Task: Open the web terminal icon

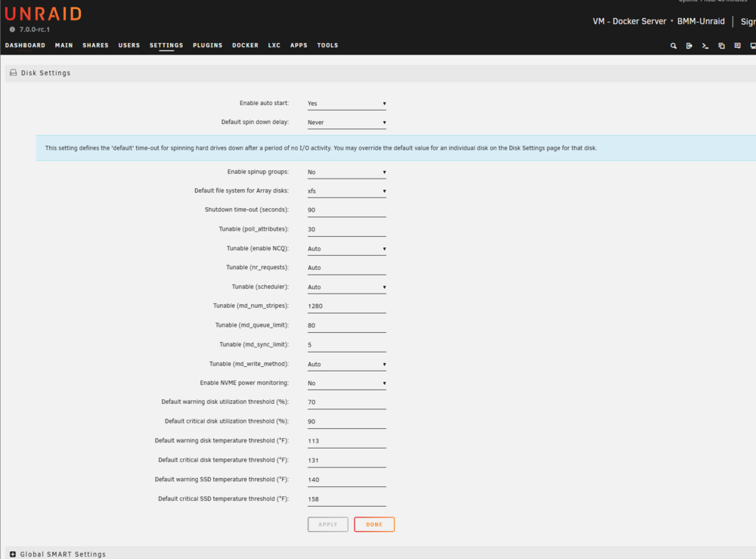Action: tap(705, 46)
